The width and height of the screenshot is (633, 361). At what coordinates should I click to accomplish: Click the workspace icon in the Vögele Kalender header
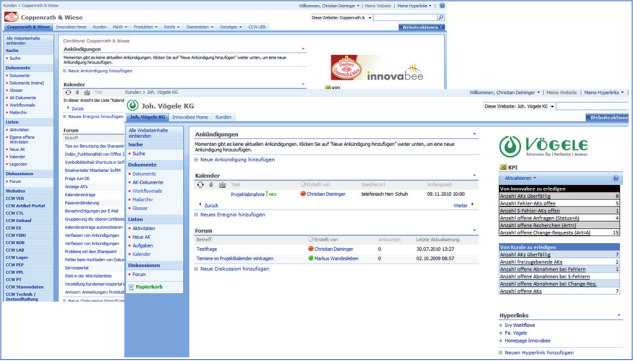222,185
